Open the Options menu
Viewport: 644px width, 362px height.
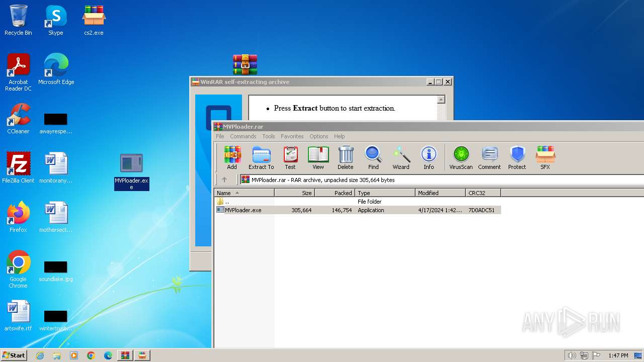point(319,136)
